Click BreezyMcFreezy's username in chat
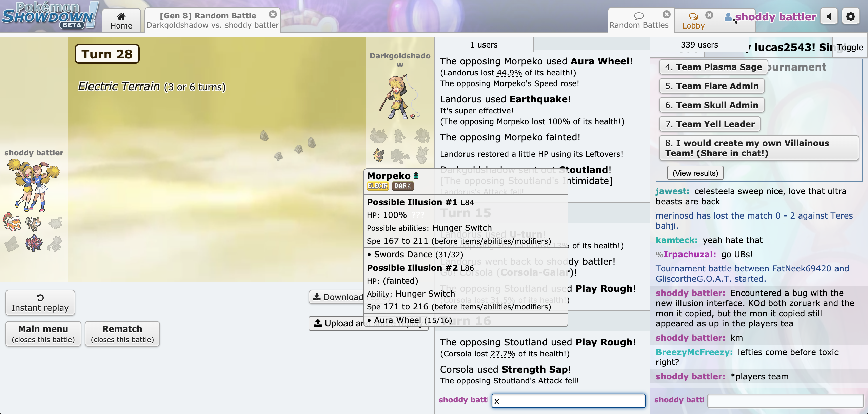The width and height of the screenshot is (868, 414). point(694,352)
